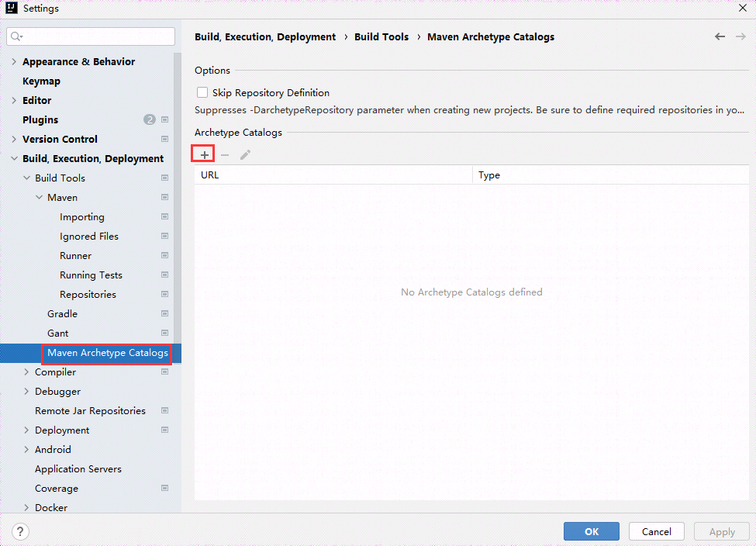Click Build, Execution, Deployment breadcrumb

[x=265, y=36]
